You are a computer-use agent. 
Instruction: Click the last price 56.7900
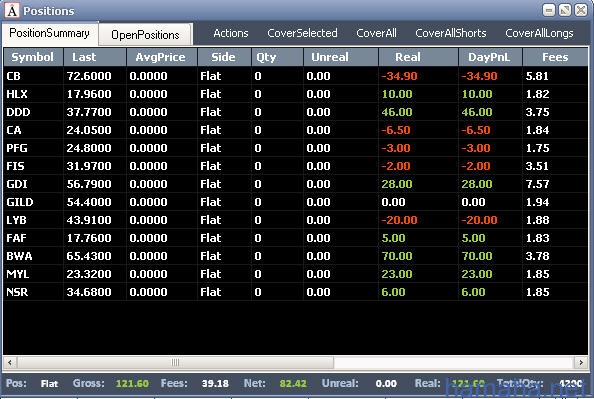(x=89, y=184)
